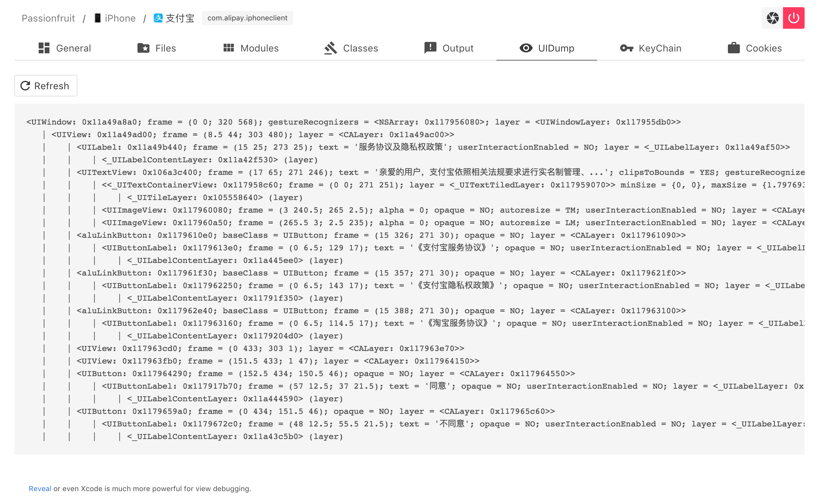This screenshot has height=504, width=819.
Task: Select the UIDump tab
Action: click(555, 49)
